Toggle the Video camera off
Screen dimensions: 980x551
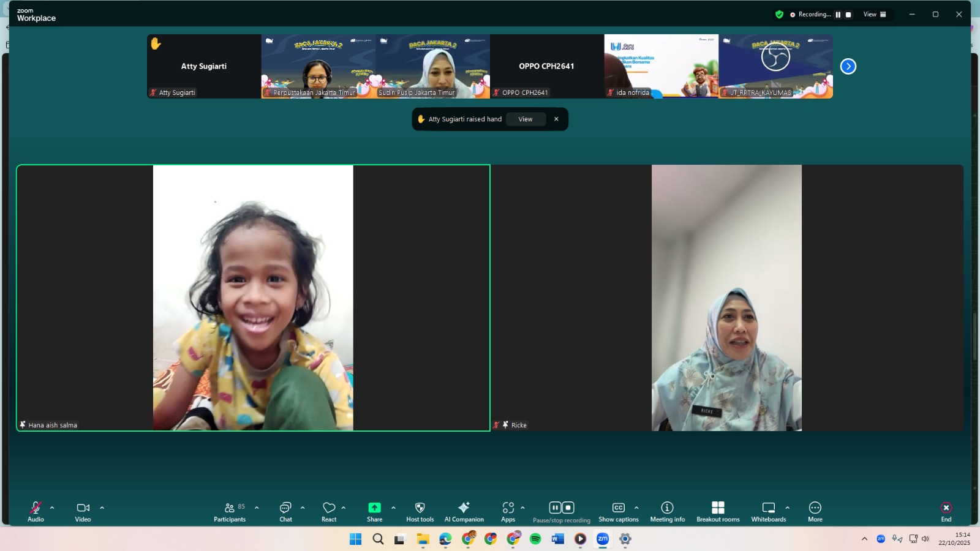(83, 511)
